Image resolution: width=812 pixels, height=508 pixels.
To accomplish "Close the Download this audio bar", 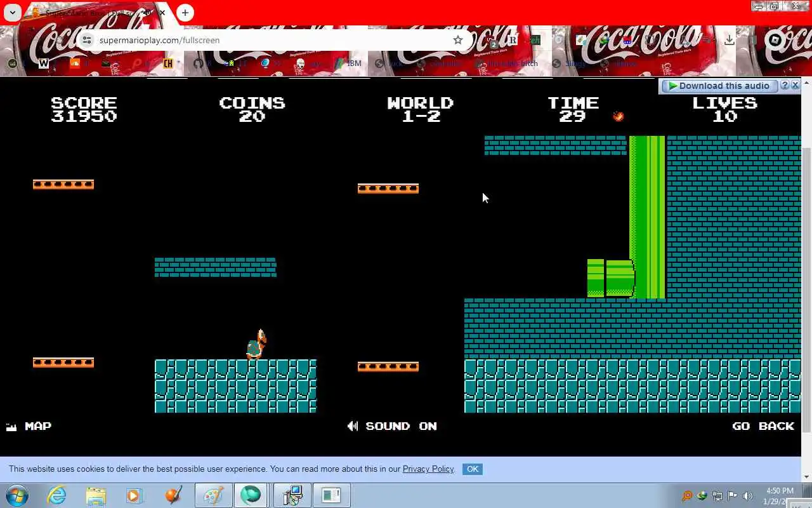I will coord(795,85).
